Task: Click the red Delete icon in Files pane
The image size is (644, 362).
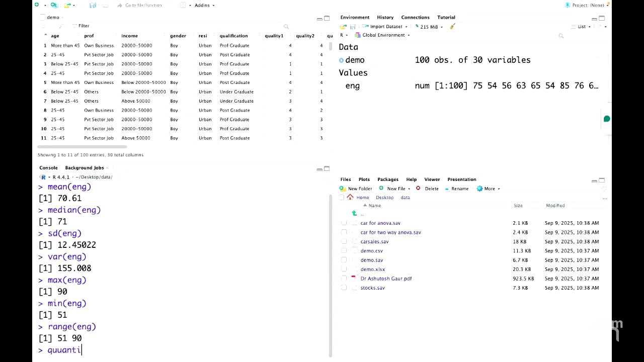Action: coord(418,189)
